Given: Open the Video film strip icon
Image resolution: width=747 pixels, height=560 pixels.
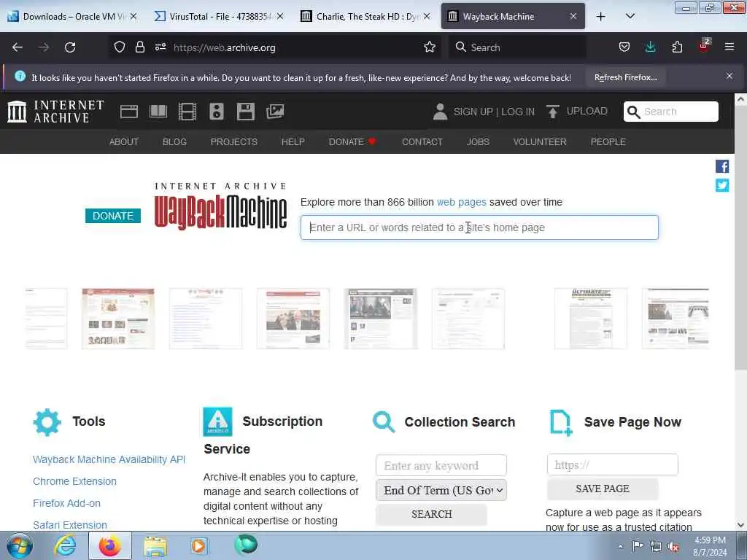Looking at the screenshot, I should click(187, 112).
